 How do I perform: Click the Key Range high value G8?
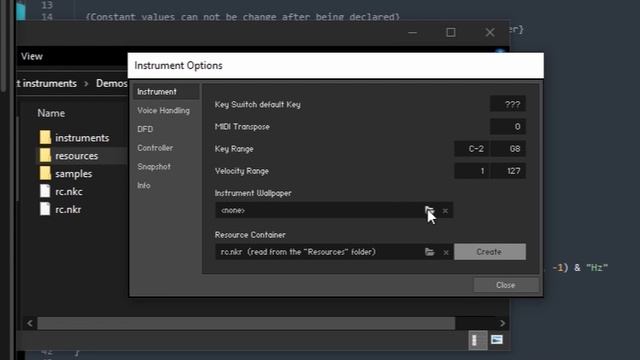[508, 149]
